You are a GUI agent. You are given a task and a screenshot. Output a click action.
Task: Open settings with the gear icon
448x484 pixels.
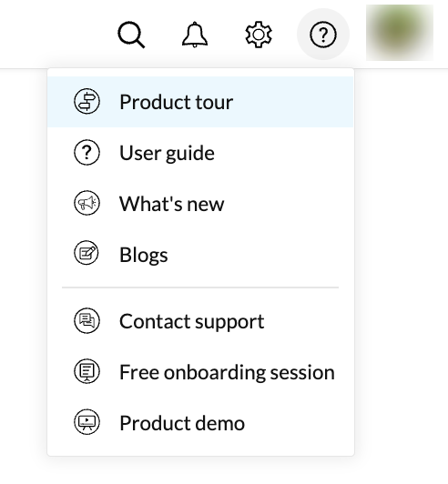[259, 35]
